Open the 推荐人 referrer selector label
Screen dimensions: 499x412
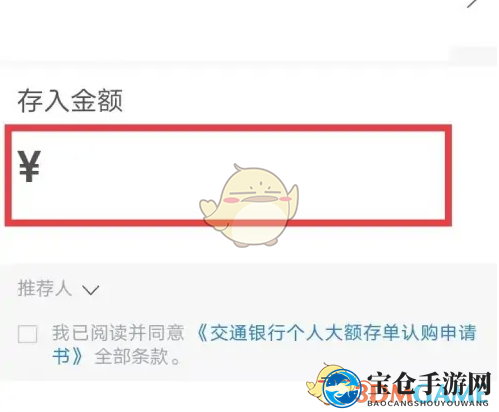click(45, 288)
